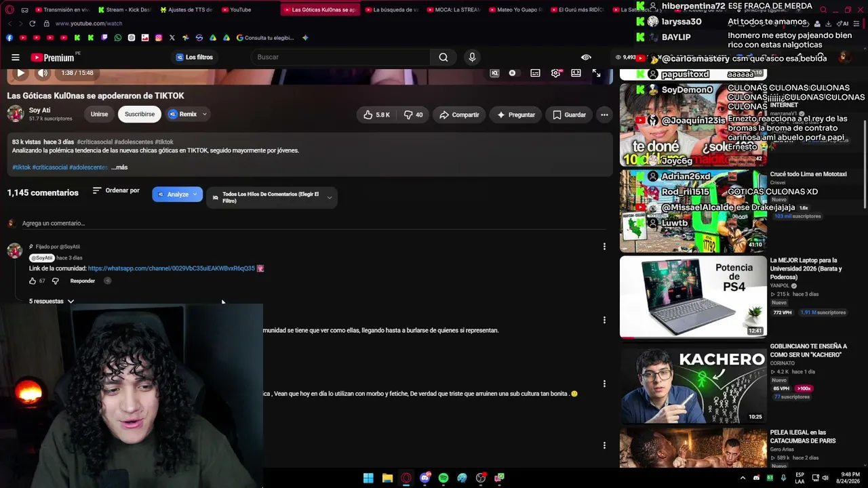868x488 pixels.
Task: Play the video with the play button
Action: tap(20, 73)
